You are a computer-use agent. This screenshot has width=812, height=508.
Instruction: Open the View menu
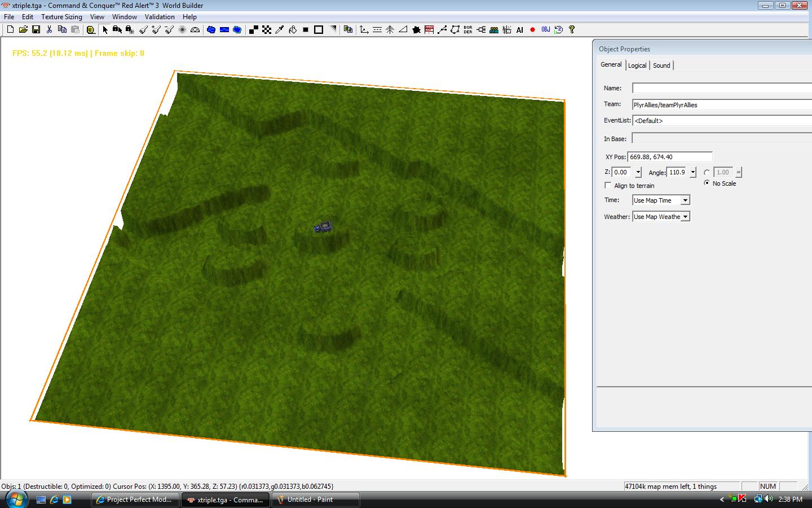click(x=97, y=17)
